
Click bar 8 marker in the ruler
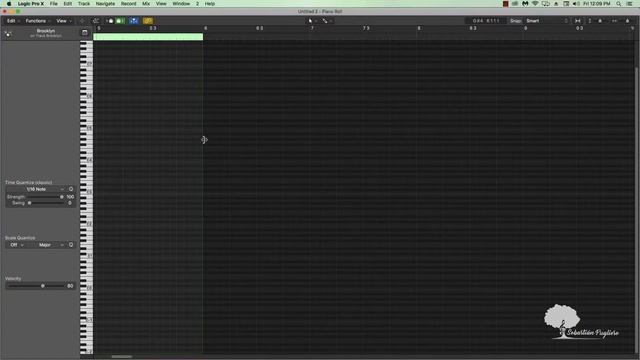coord(419,28)
